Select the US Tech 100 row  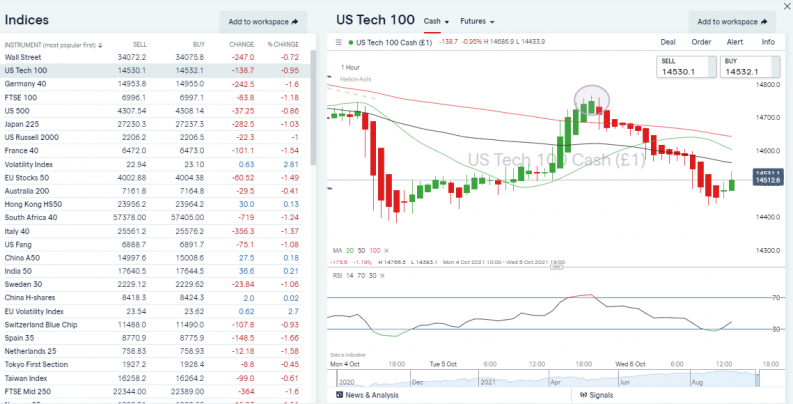point(153,70)
